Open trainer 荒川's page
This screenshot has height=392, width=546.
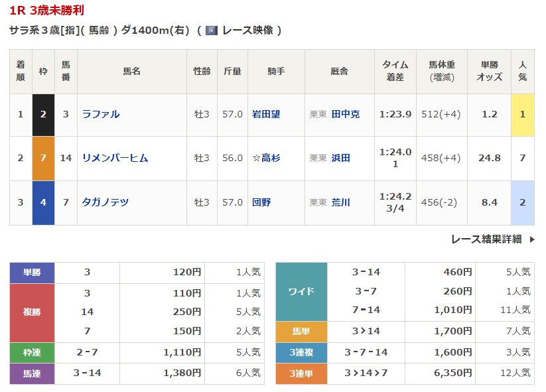pos(341,202)
